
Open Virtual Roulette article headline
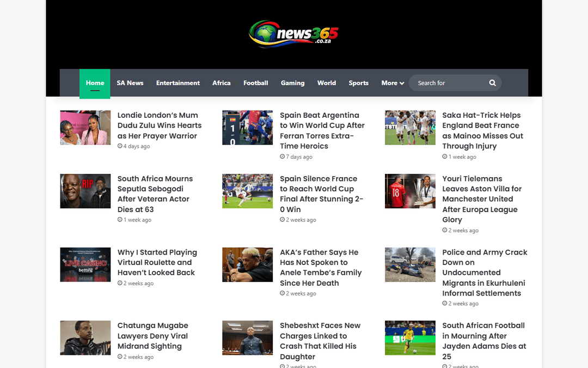coord(157,262)
